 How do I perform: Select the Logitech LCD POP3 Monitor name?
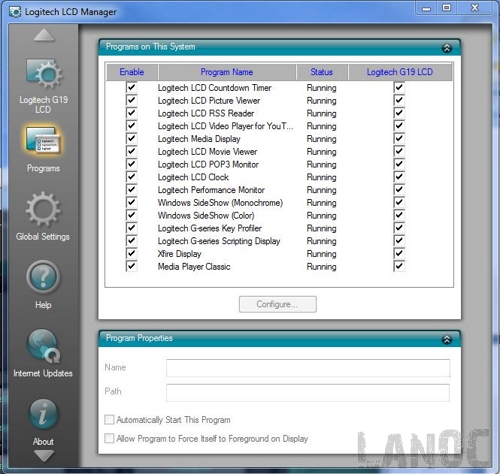[208, 164]
